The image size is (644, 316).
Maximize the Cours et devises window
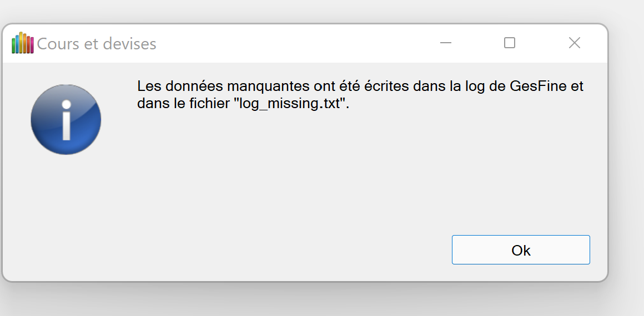coord(510,43)
